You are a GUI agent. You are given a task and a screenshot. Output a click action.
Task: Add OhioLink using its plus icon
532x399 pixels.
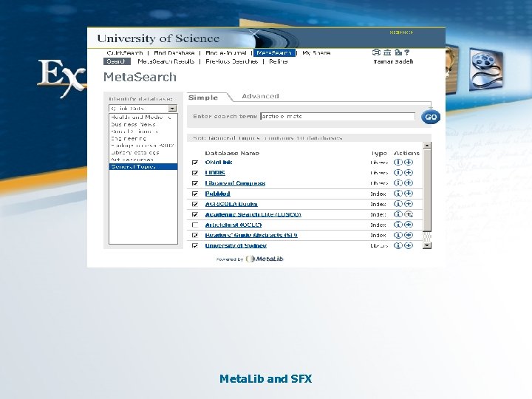pos(409,162)
